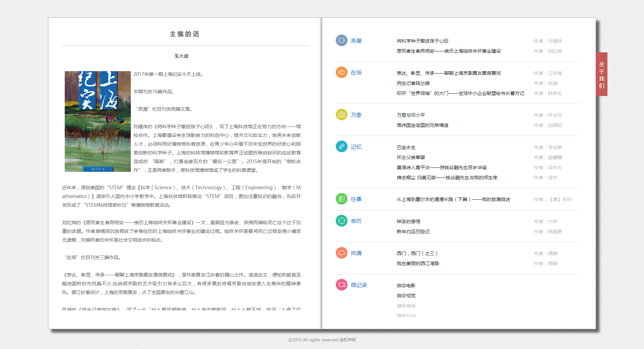Open article 我在美丽的西江湾路
The width and height of the screenshot is (644, 349).
click(x=418, y=263)
